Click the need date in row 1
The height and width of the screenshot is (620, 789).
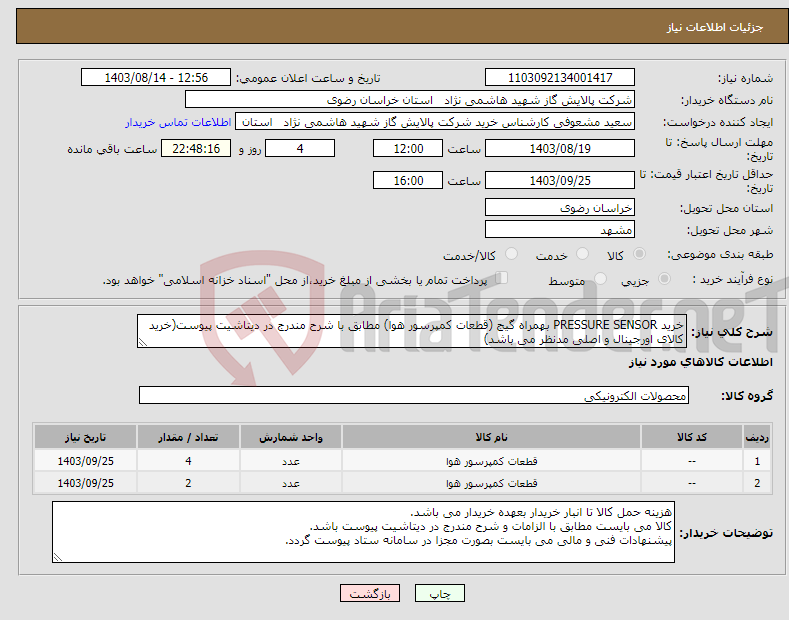(86, 461)
